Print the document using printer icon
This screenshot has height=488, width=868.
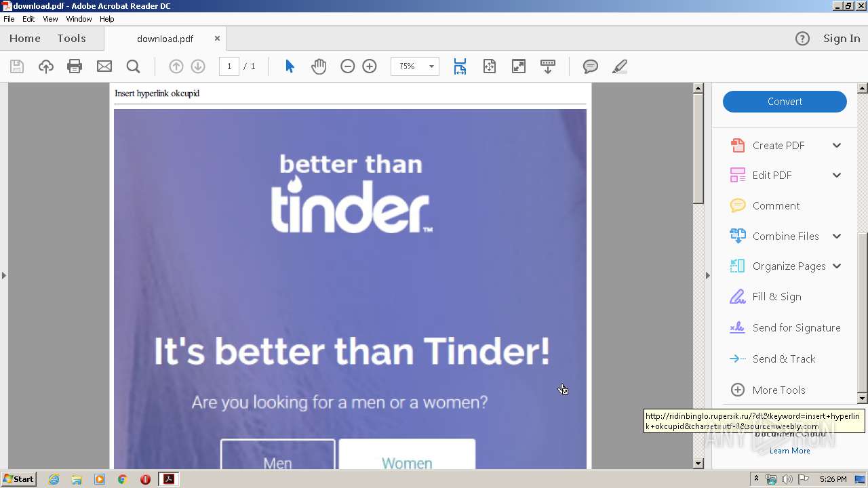(x=75, y=66)
